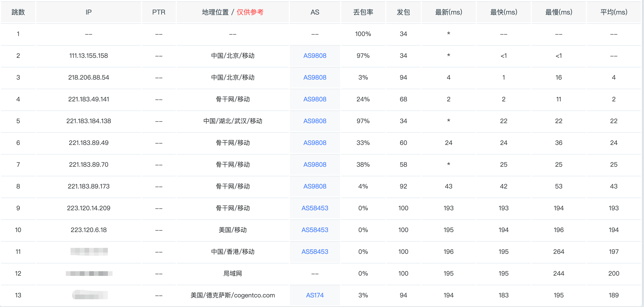Open AS9808 link for IP 218.206.88.54

[315, 78]
